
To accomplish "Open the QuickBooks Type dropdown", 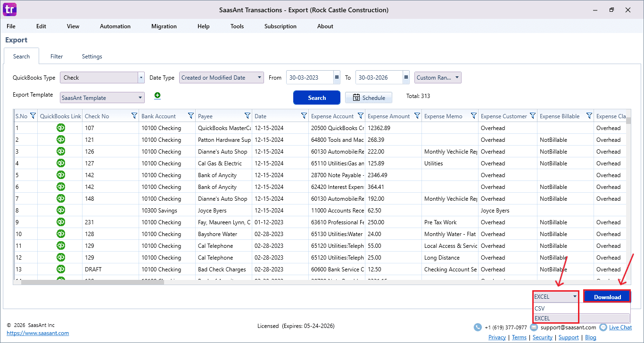I will tap(140, 77).
